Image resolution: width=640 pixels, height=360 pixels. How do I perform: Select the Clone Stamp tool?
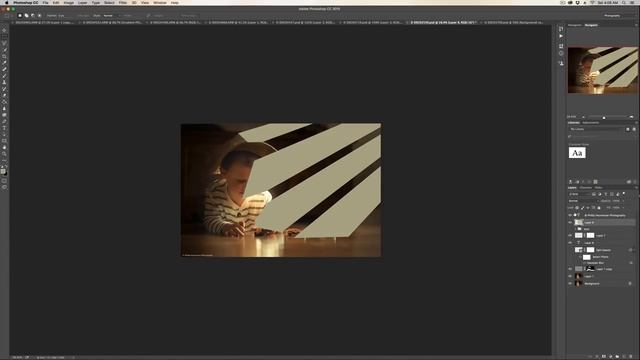pos(4,82)
